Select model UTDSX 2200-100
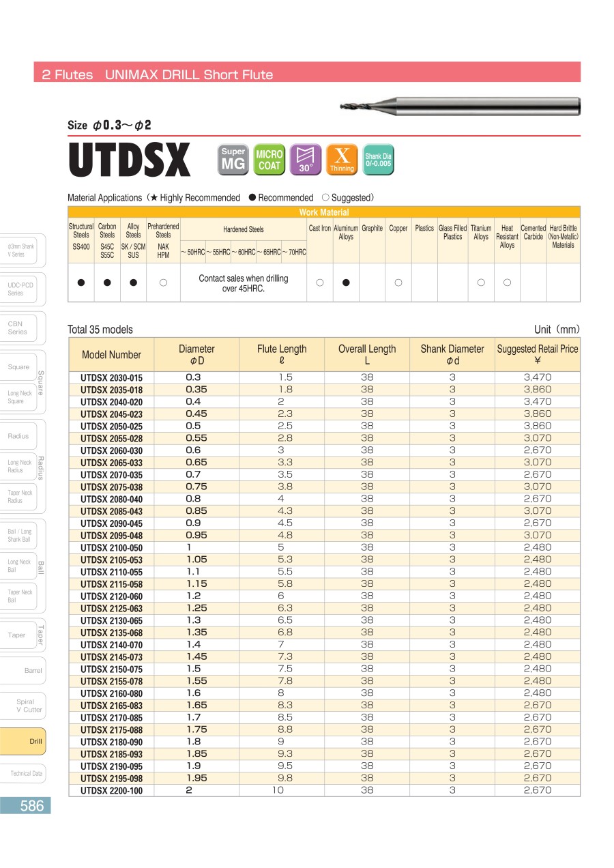 click(112, 791)
